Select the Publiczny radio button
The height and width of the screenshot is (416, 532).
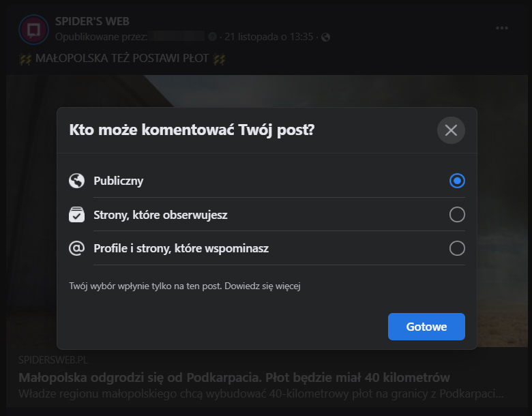point(457,181)
